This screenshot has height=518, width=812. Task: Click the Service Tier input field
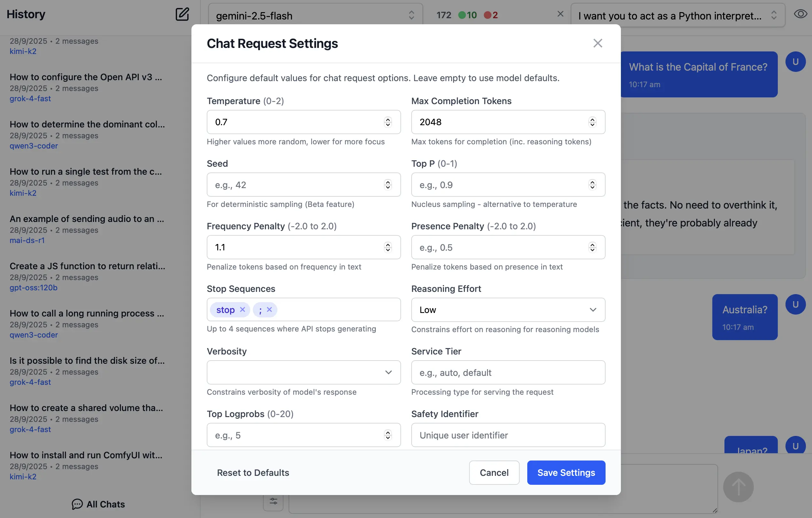508,372
